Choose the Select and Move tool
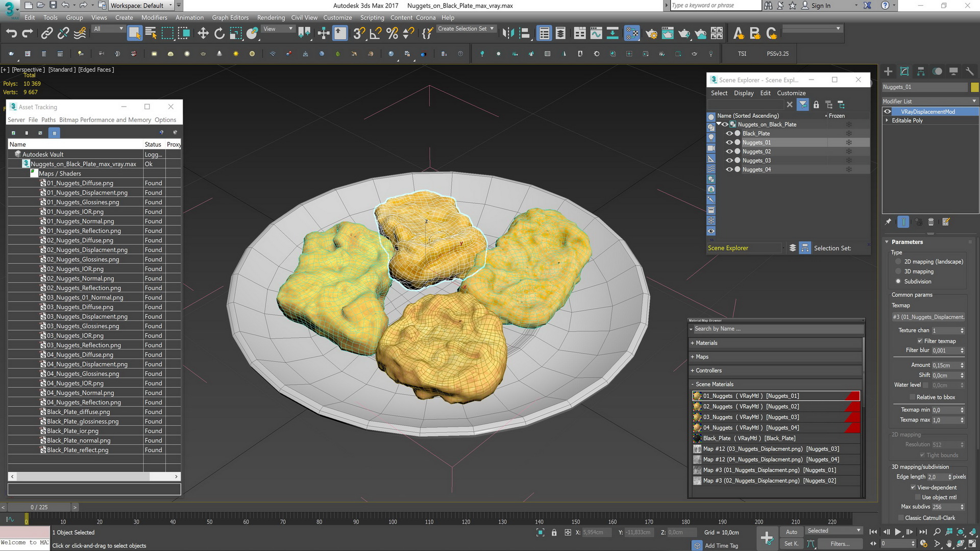This screenshot has width=980, height=551. point(203,34)
